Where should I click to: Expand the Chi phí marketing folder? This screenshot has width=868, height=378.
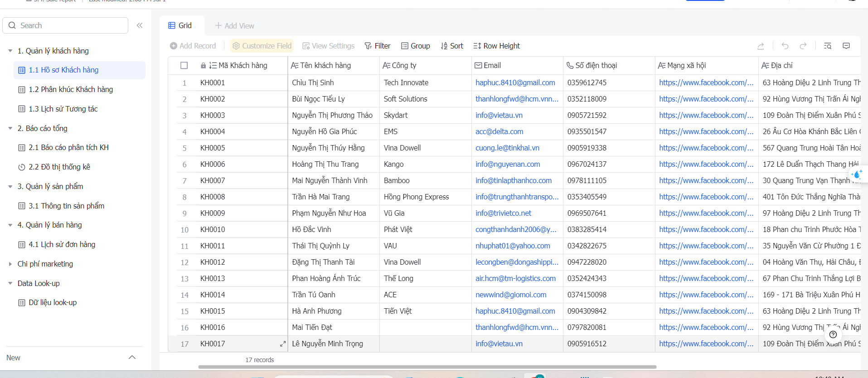[x=10, y=264]
